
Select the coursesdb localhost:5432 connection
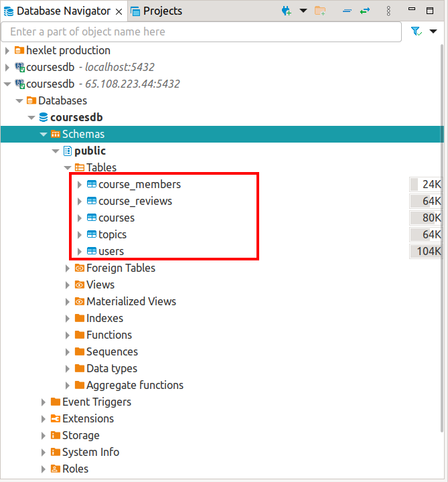50,67
